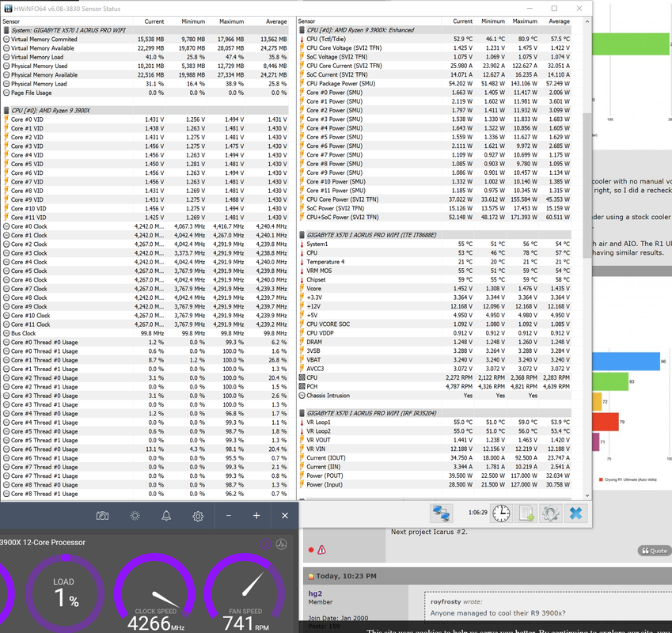Select the Core #3 Clock row

coord(146,253)
